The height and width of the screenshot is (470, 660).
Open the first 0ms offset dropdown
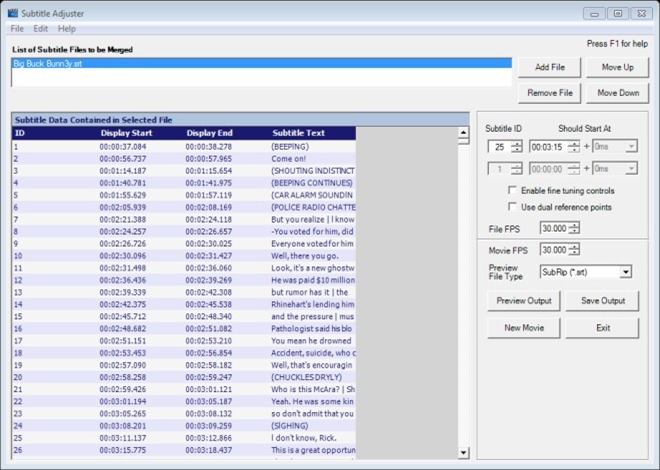pyautogui.click(x=631, y=146)
